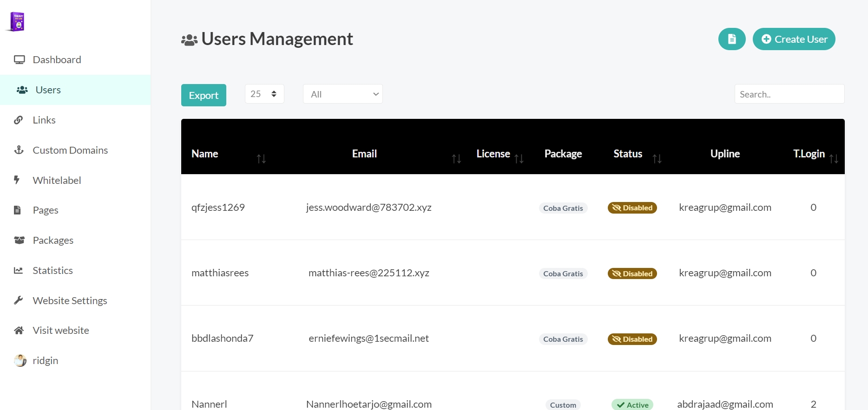The height and width of the screenshot is (410, 868).
Task: Click the ridgin profile avatar
Action: pos(20,361)
